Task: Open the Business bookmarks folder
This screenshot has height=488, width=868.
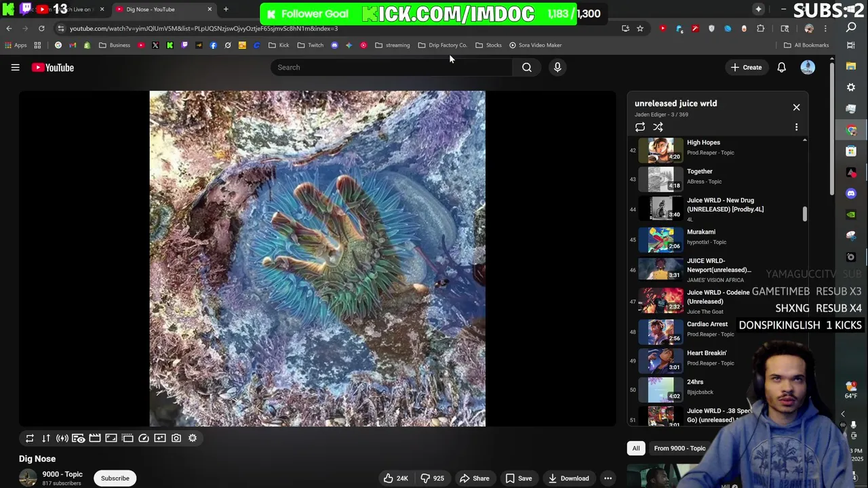Action: (115, 45)
